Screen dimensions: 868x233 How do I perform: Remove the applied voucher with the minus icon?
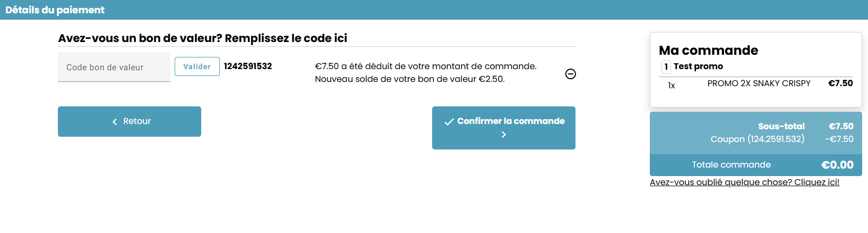(571, 74)
